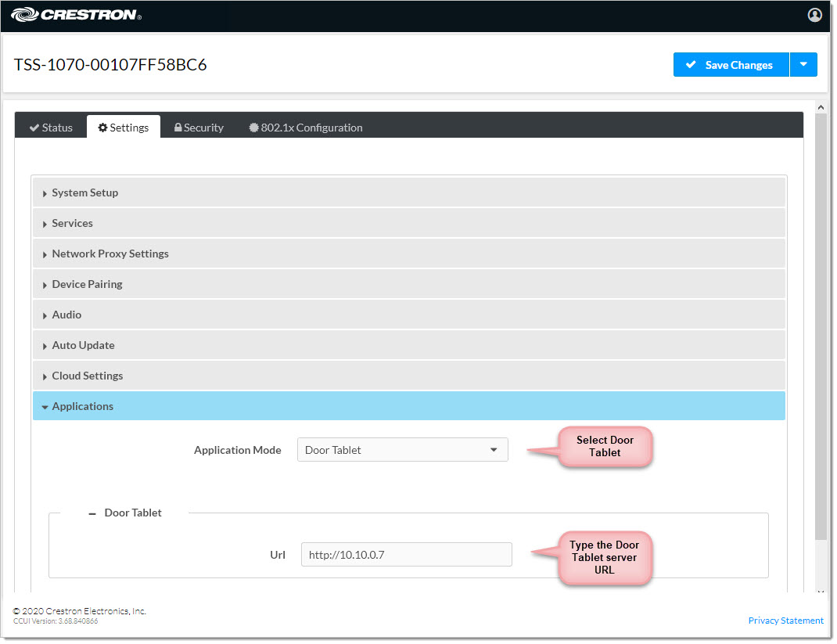Expand the System Setup section
The width and height of the screenshot is (837, 644).
84,192
